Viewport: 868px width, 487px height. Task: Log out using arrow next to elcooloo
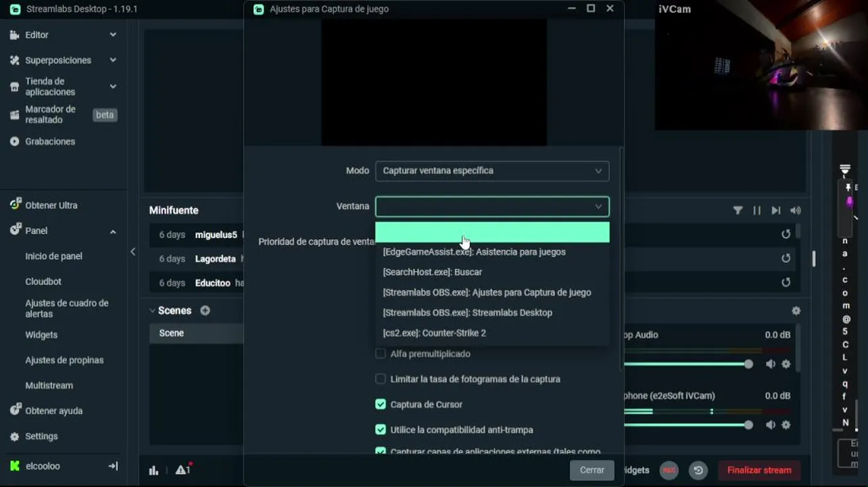(113, 466)
